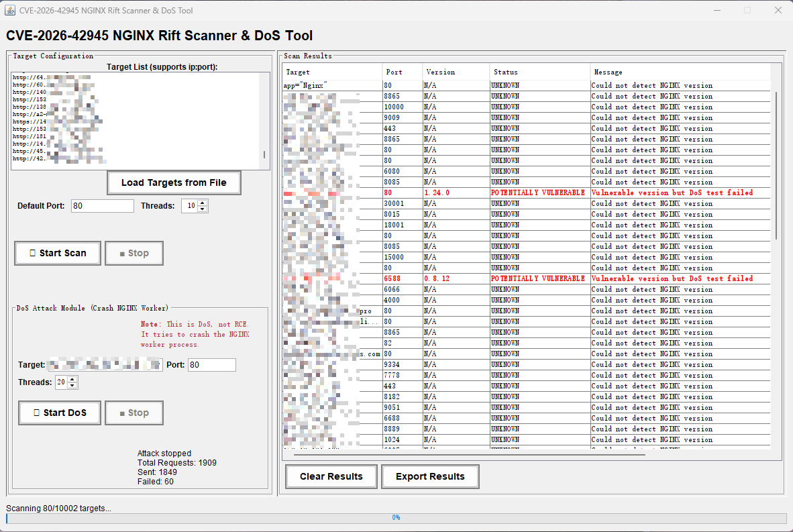Select the row with port 10000

pyautogui.click(x=526, y=107)
